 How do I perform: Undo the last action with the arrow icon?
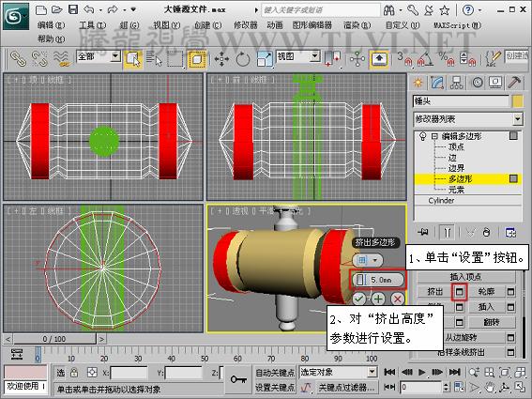tap(89, 9)
